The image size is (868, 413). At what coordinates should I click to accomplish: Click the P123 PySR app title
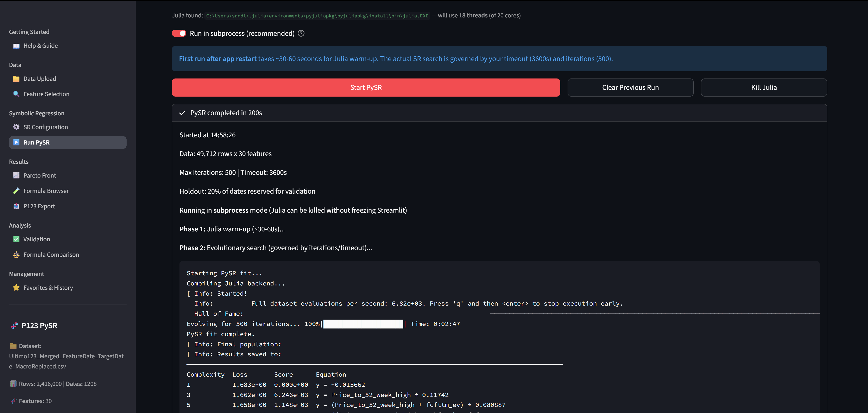39,326
